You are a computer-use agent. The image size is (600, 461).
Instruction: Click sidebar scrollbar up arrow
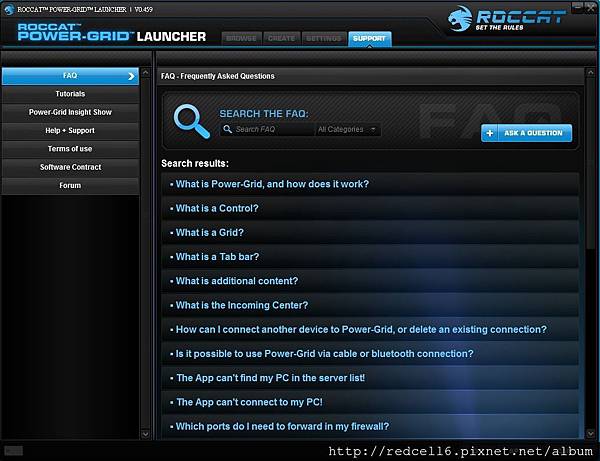coord(145,72)
